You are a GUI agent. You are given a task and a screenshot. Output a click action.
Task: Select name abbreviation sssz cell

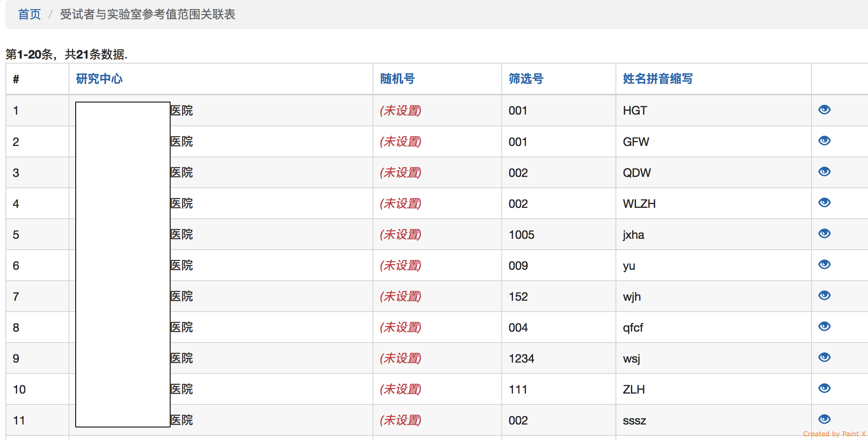point(713,420)
